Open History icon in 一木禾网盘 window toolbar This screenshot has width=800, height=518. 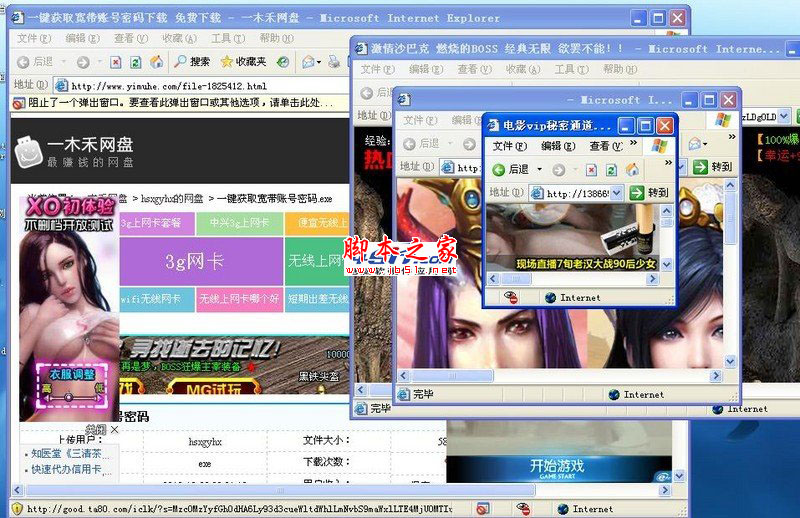(x=283, y=62)
